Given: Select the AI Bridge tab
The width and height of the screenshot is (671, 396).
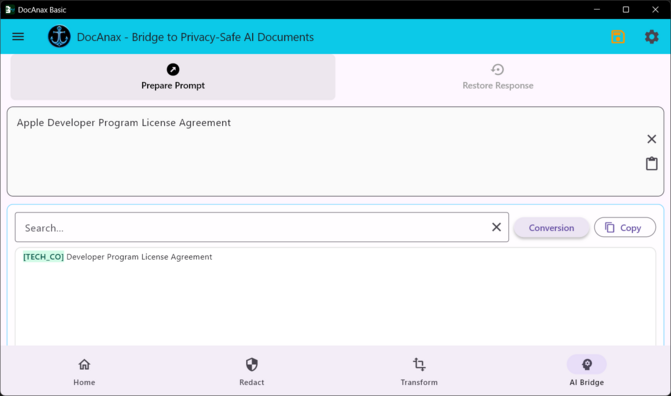Looking at the screenshot, I should click(586, 371).
